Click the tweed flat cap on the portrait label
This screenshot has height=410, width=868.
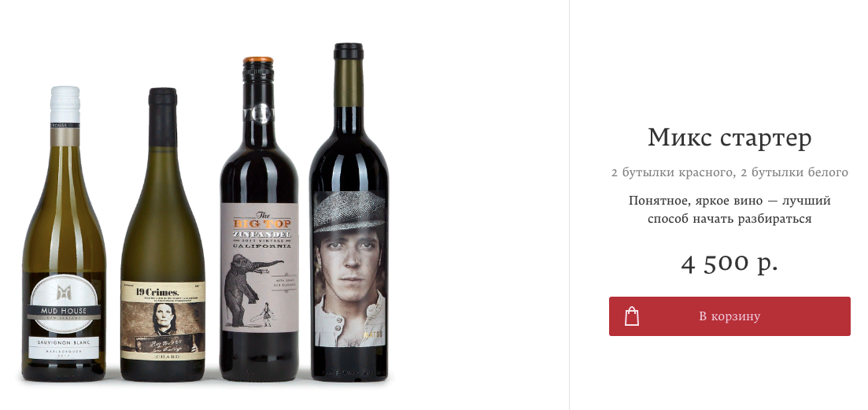349,212
